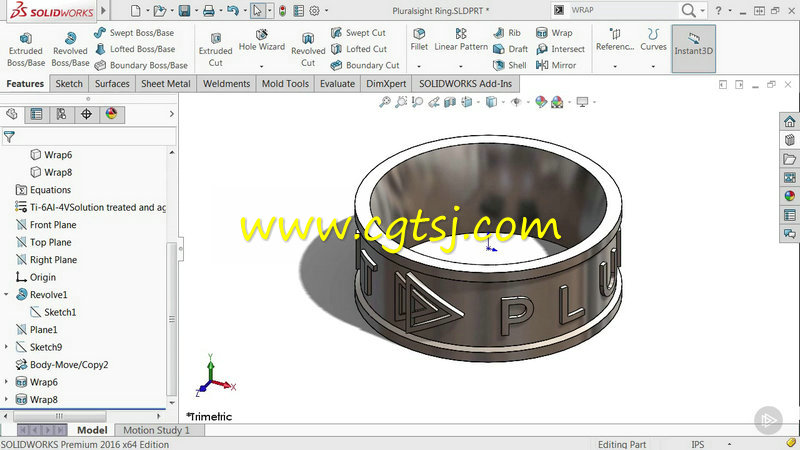Open the DimXpertManager tab
The image size is (800, 450).
86,114
